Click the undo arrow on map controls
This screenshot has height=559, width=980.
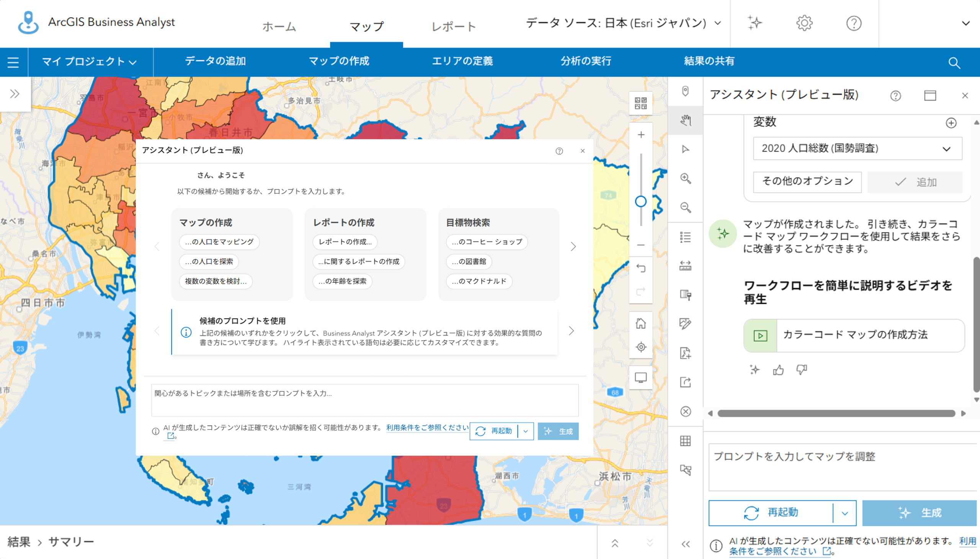[640, 268]
